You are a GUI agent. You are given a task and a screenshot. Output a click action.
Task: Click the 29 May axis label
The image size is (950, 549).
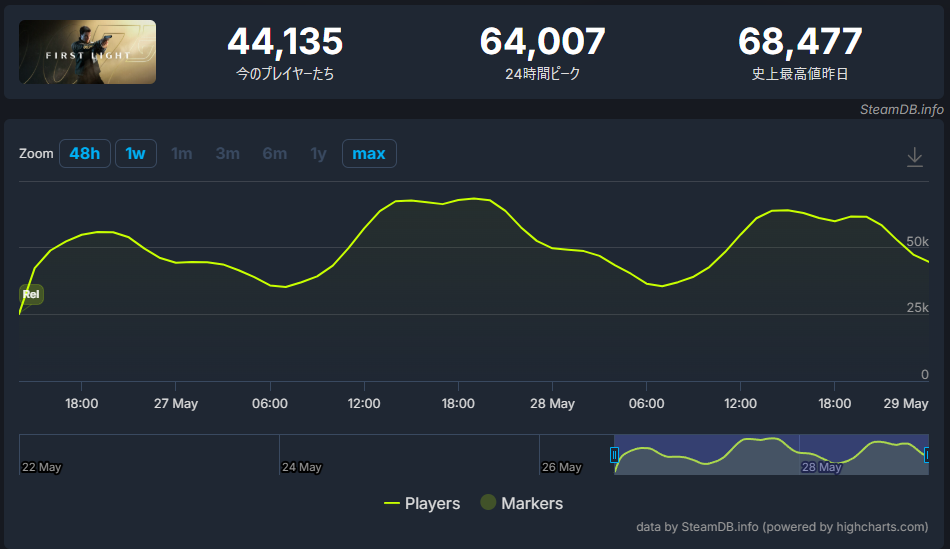pyautogui.click(x=906, y=404)
